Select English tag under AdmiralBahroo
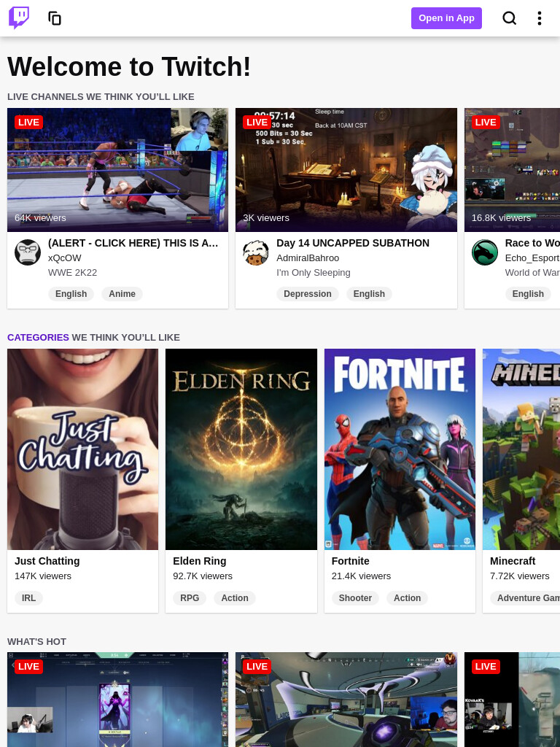This screenshot has height=747, width=560. point(369,293)
